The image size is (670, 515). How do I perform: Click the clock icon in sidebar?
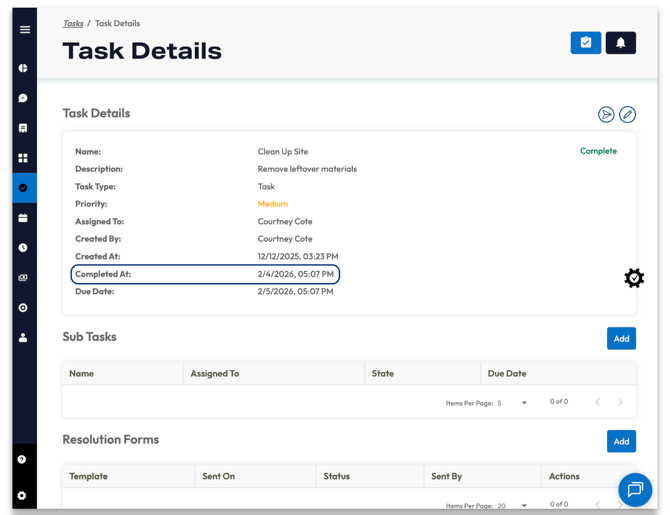pos(23,248)
